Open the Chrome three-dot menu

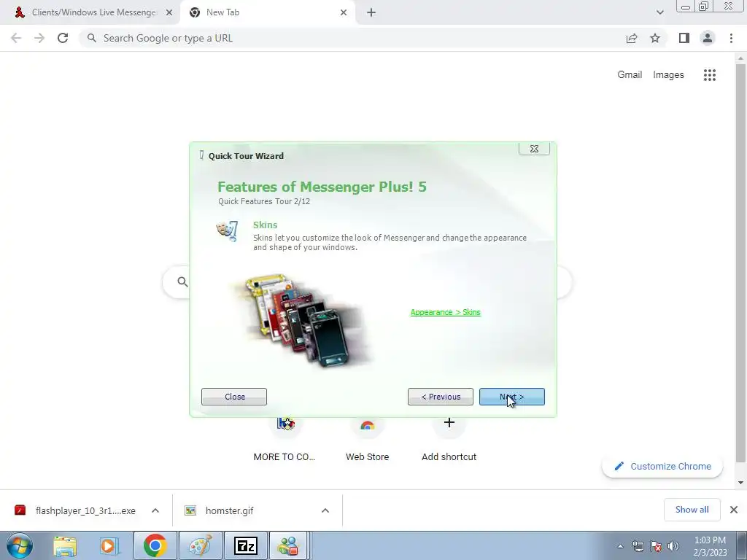pyautogui.click(x=731, y=38)
